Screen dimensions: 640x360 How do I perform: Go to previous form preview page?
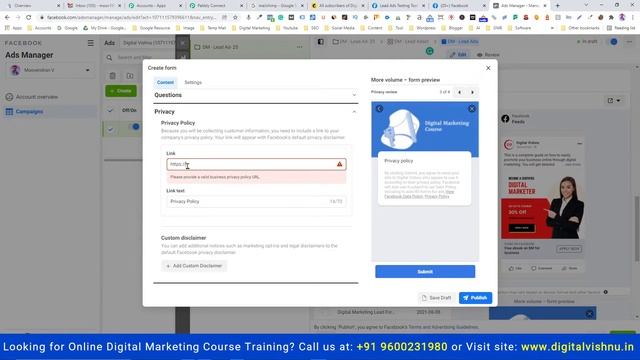point(460,92)
